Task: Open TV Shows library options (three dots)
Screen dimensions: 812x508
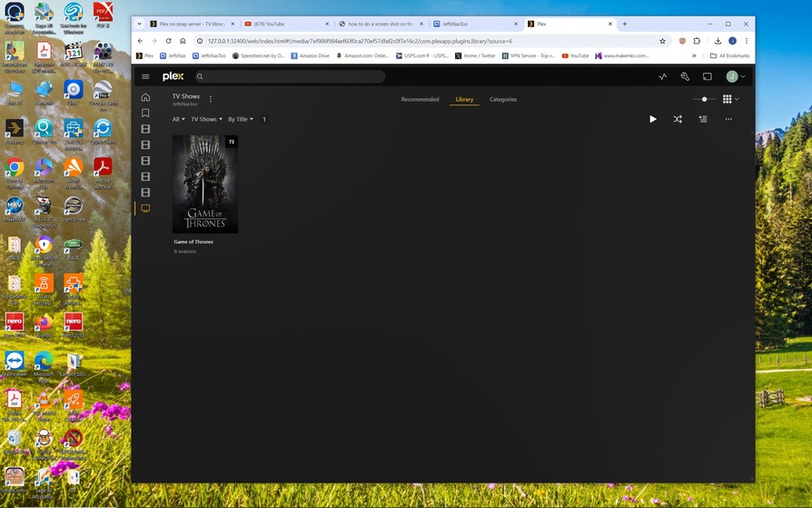Action: click(x=210, y=99)
